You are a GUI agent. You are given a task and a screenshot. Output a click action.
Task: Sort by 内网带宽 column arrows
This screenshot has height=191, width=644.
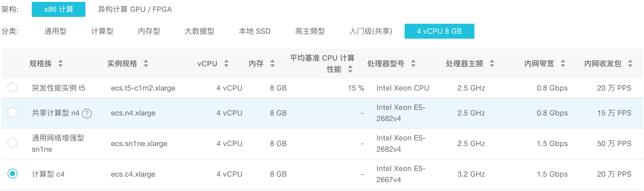[563, 64]
